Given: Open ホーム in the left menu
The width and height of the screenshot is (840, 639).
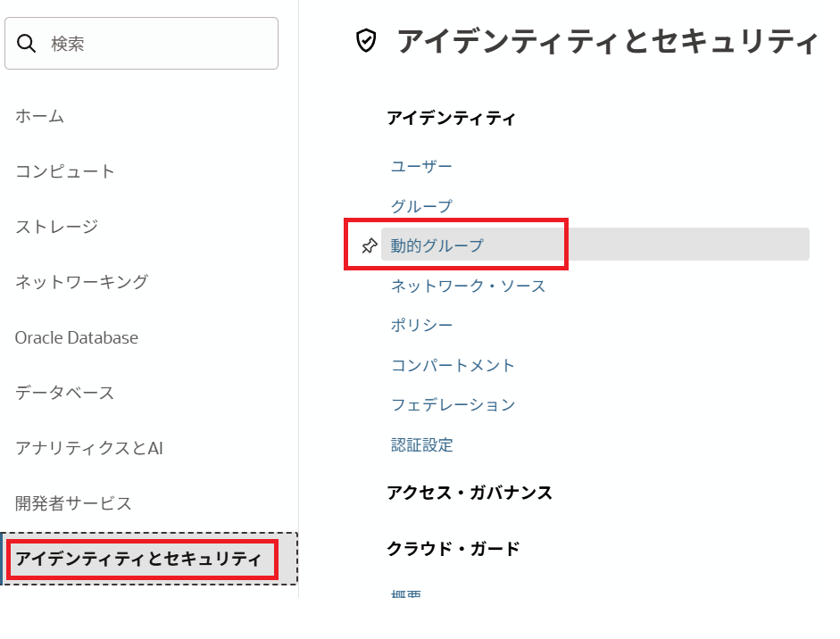Looking at the screenshot, I should click(39, 116).
